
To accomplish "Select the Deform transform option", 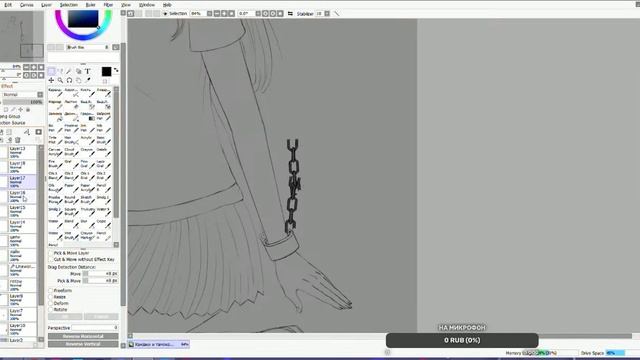I will point(51,303).
